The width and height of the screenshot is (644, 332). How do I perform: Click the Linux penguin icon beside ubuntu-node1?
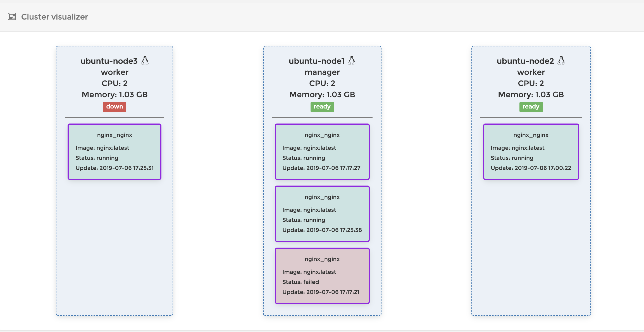(352, 60)
